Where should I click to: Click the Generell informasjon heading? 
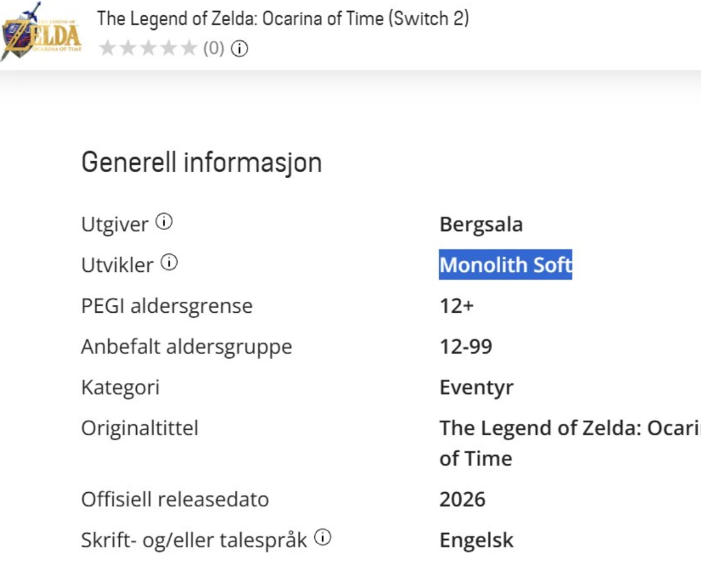[x=201, y=162]
